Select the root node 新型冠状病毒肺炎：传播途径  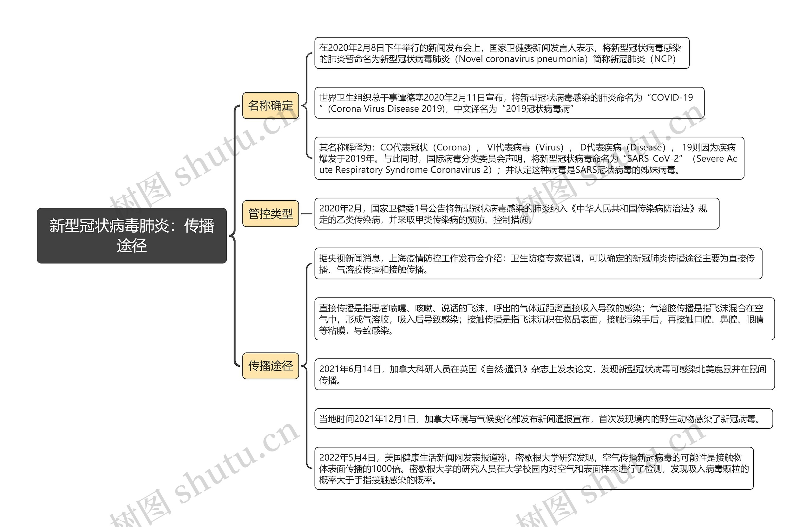[x=132, y=236]
